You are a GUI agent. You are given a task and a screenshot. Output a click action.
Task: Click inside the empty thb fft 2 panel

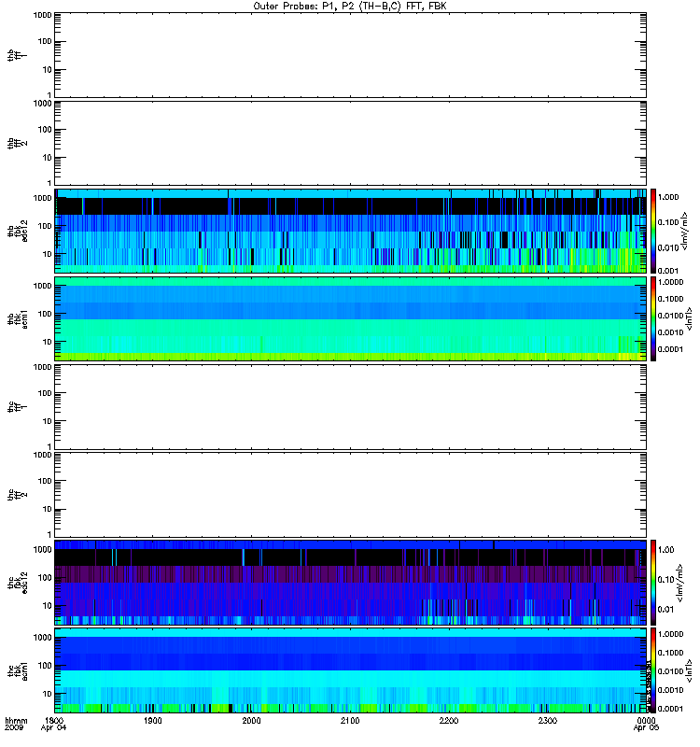point(350,143)
